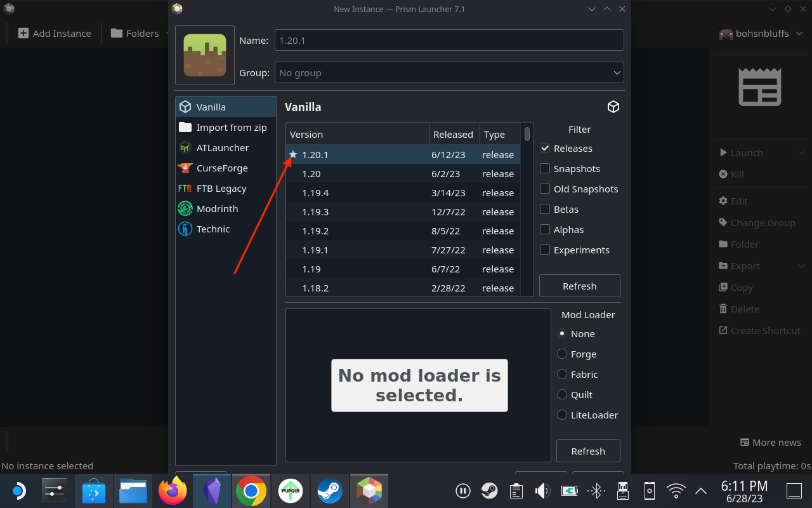Refresh the version list
This screenshot has width=812, height=508.
pos(579,286)
